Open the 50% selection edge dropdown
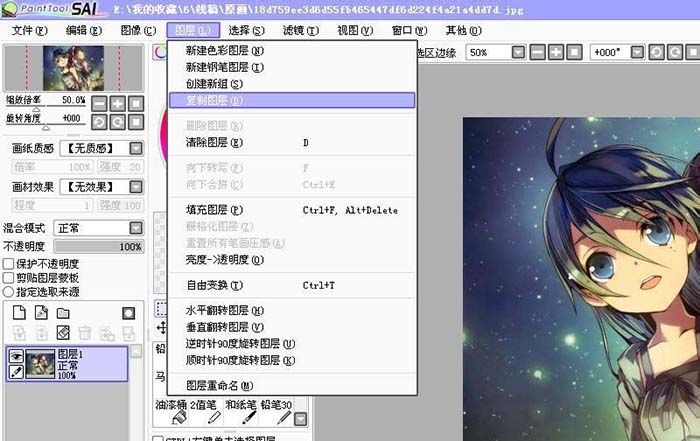 click(x=518, y=53)
